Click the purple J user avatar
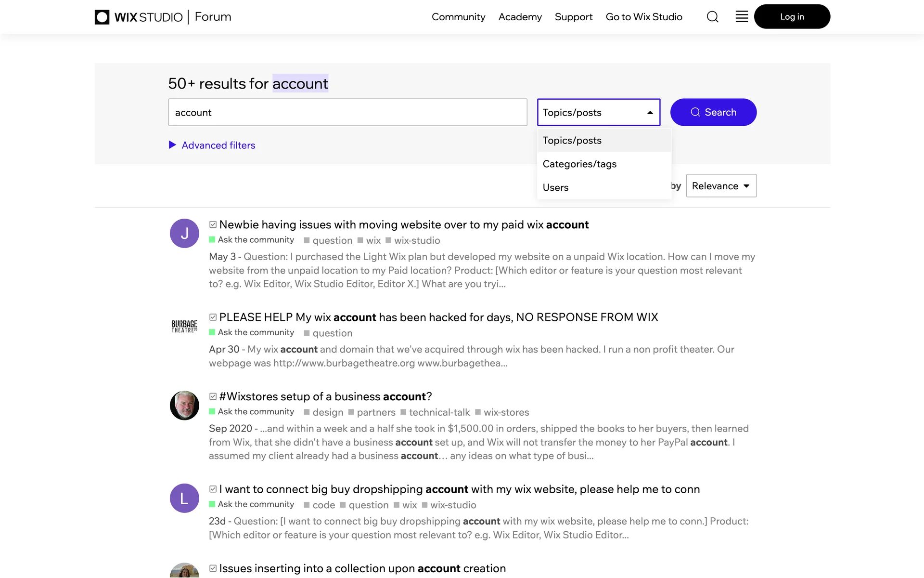The image size is (924, 578). (x=184, y=234)
